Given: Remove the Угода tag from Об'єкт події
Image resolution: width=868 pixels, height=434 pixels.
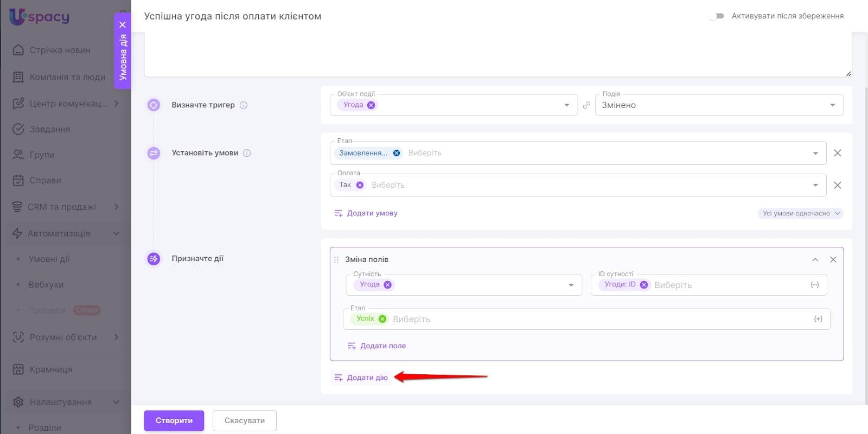Looking at the screenshot, I should coord(371,105).
